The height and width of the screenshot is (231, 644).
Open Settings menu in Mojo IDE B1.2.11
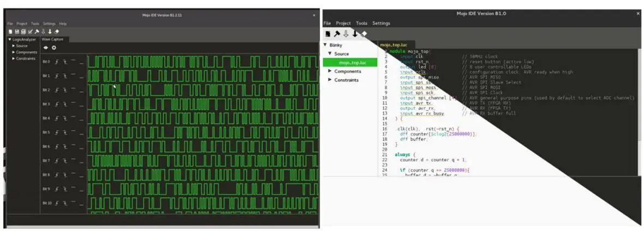coord(49,24)
